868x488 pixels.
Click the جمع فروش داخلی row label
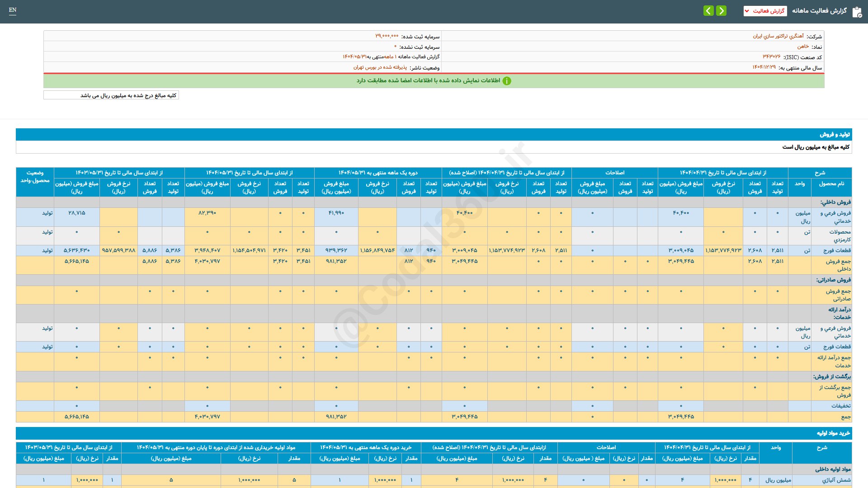coord(838,265)
